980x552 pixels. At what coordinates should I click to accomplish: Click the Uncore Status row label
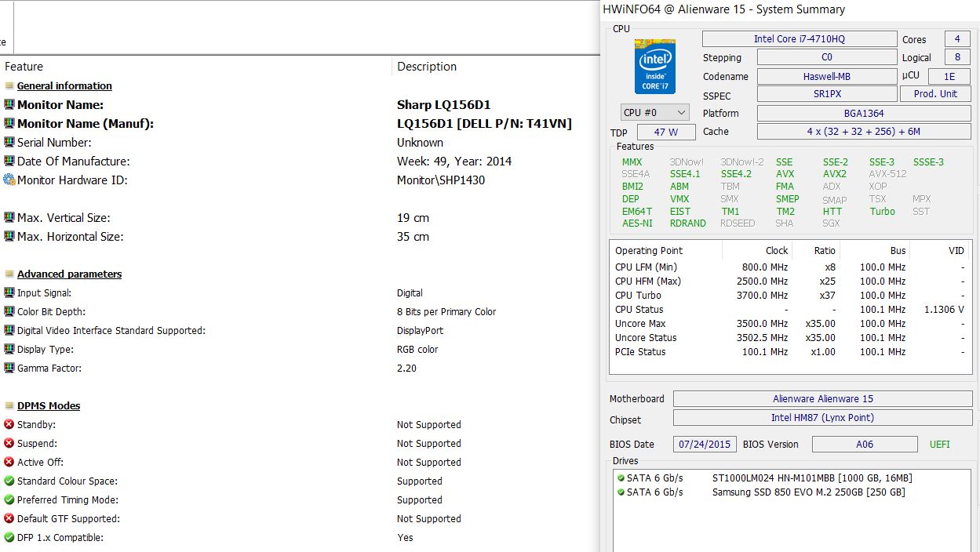646,338
